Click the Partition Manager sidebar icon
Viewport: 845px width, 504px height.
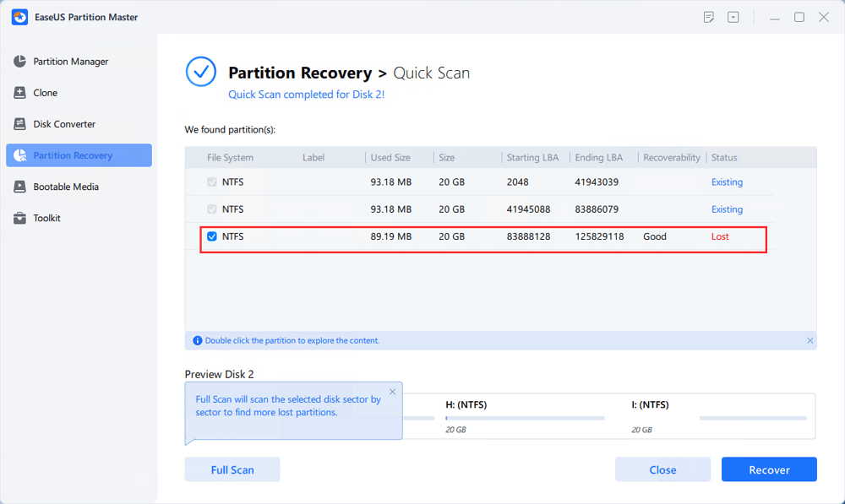click(19, 62)
